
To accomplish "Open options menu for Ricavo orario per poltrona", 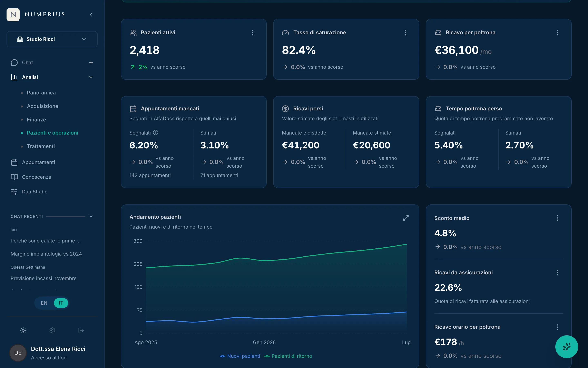I will tap(558, 327).
